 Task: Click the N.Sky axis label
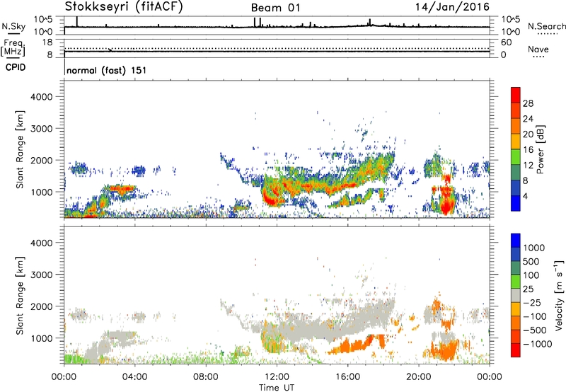[13, 26]
